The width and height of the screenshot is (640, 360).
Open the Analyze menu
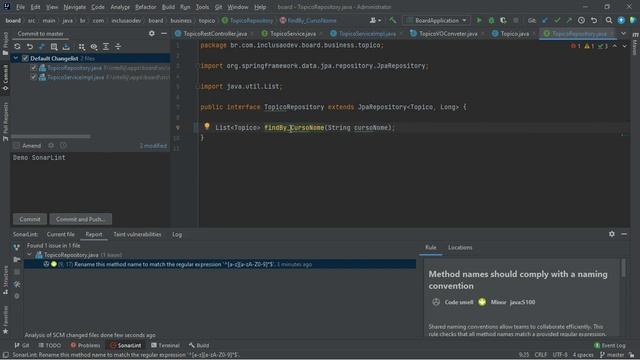(x=120, y=7)
